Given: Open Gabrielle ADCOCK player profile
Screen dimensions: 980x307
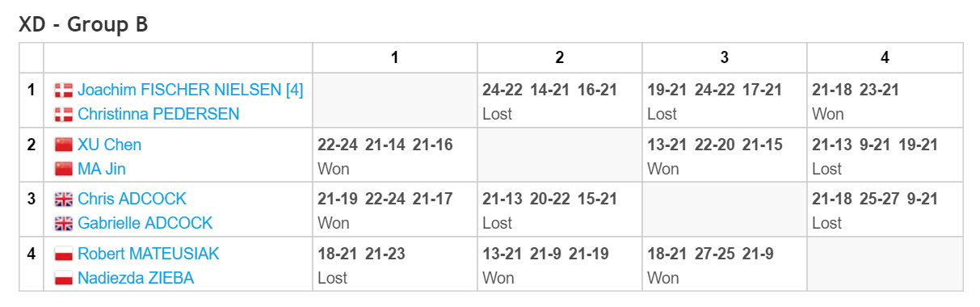Looking at the screenshot, I should coord(145,223).
